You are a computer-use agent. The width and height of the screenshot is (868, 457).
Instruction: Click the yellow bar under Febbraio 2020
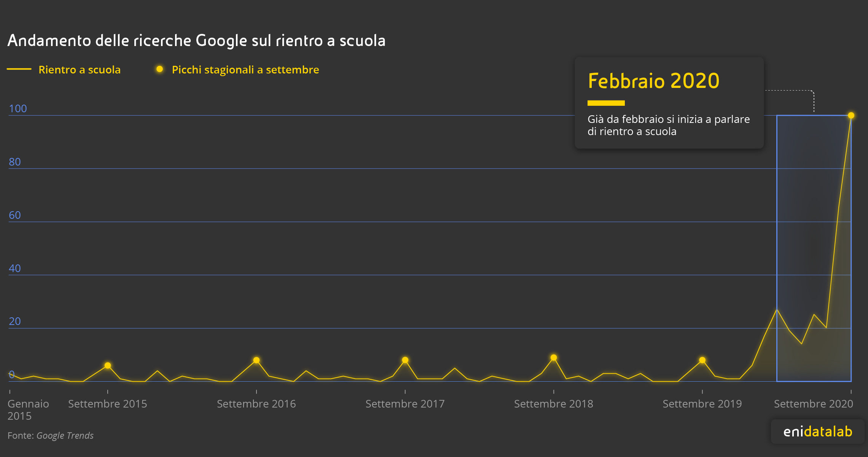coord(606,103)
